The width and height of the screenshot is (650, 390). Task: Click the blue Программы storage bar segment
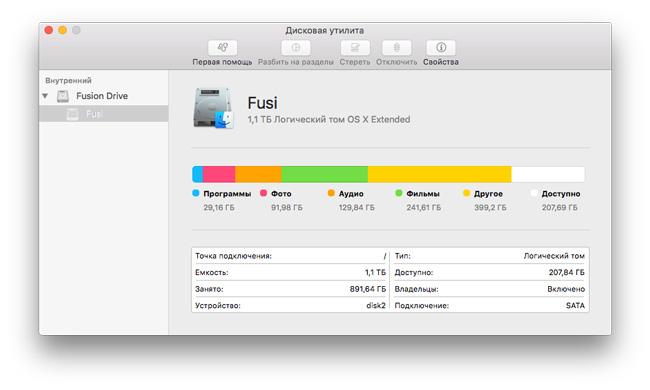coord(198,174)
